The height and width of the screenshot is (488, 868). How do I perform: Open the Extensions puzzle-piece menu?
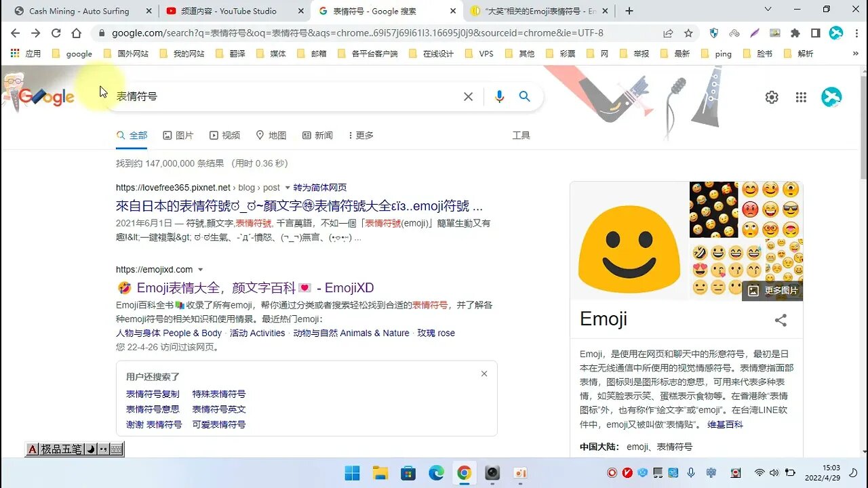point(795,33)
